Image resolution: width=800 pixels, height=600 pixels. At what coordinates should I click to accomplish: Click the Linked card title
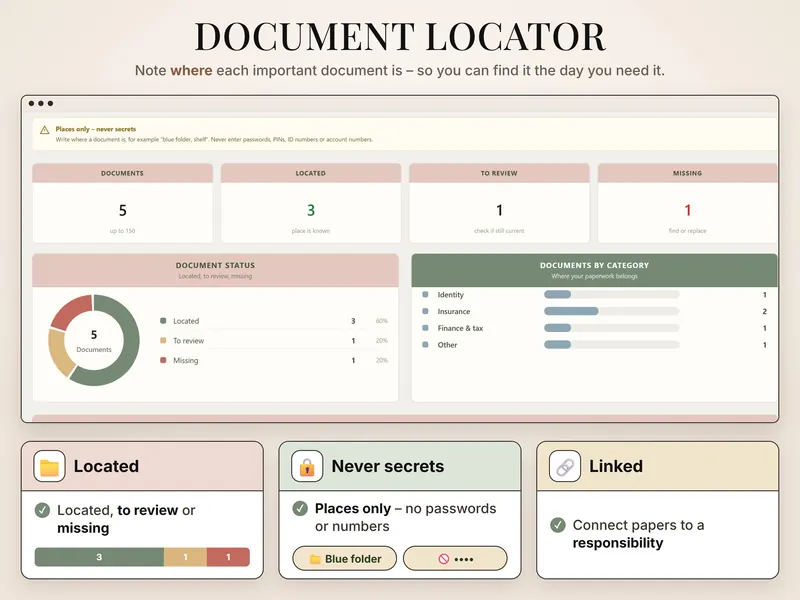pyautogui.click(x=616, y=466)
